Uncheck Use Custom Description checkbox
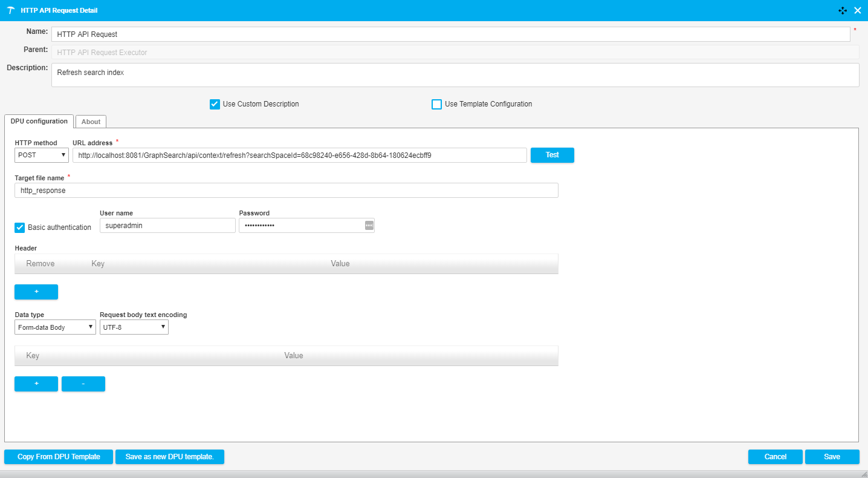 (215, 104)
